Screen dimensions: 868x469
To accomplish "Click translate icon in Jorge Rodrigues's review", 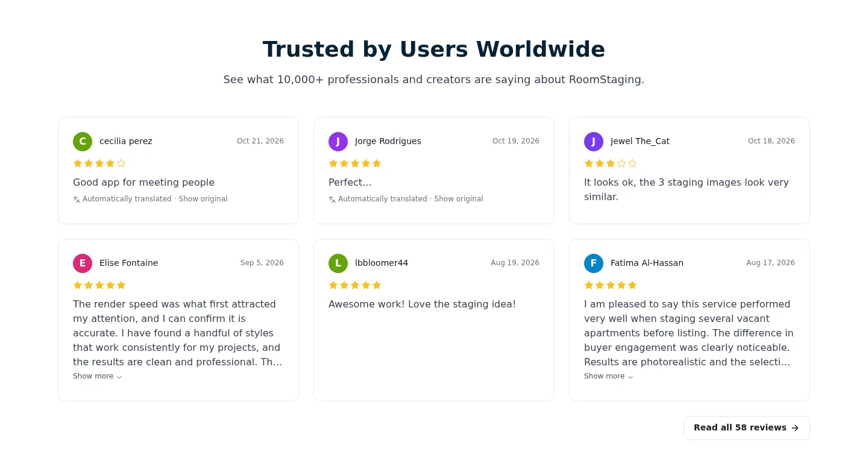I will point(332,200).
